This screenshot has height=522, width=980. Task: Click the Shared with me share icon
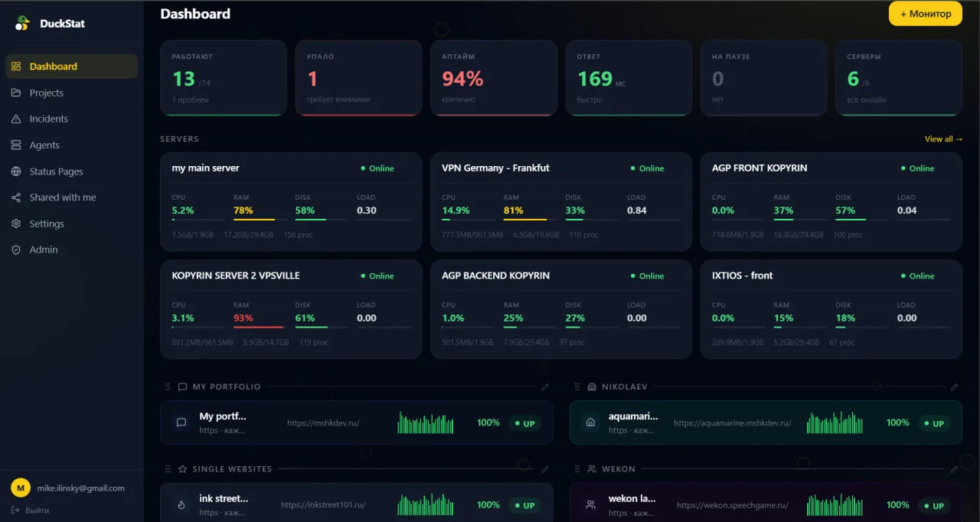coord(16,197)
